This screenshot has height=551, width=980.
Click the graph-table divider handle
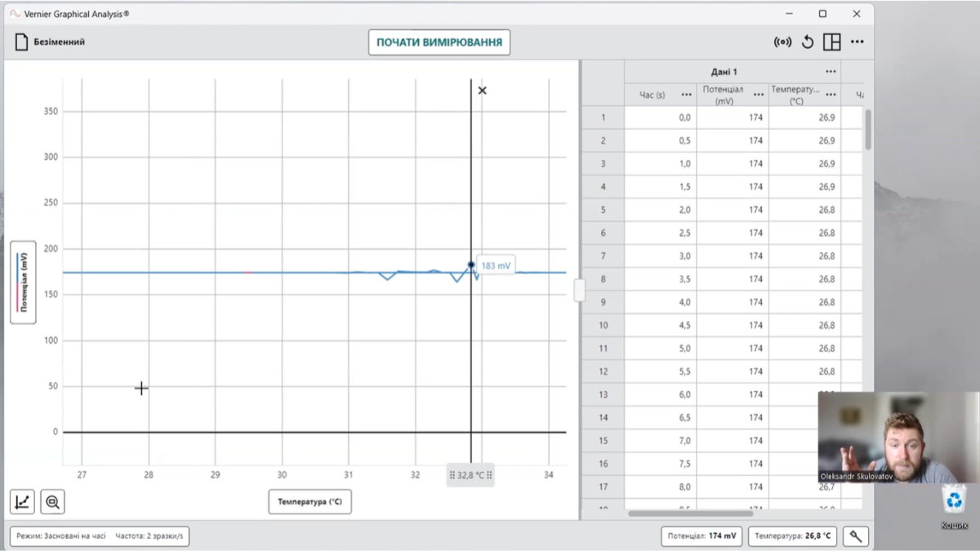pos(579,290)
